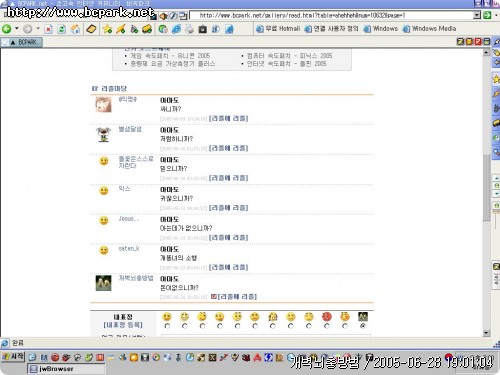Click the vertical scrollbar thumb
This screenshot has width=500, height=375.
[486, 187]
